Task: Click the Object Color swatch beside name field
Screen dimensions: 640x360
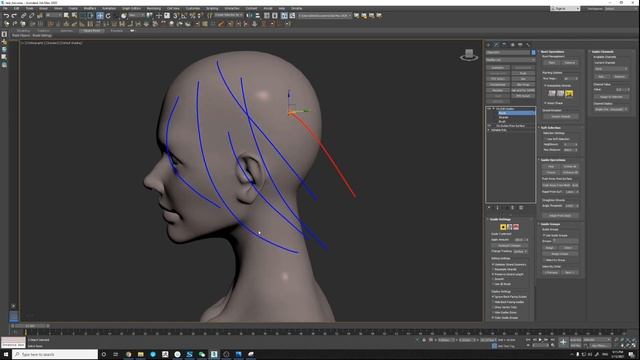Action: [x=533, y=52]
